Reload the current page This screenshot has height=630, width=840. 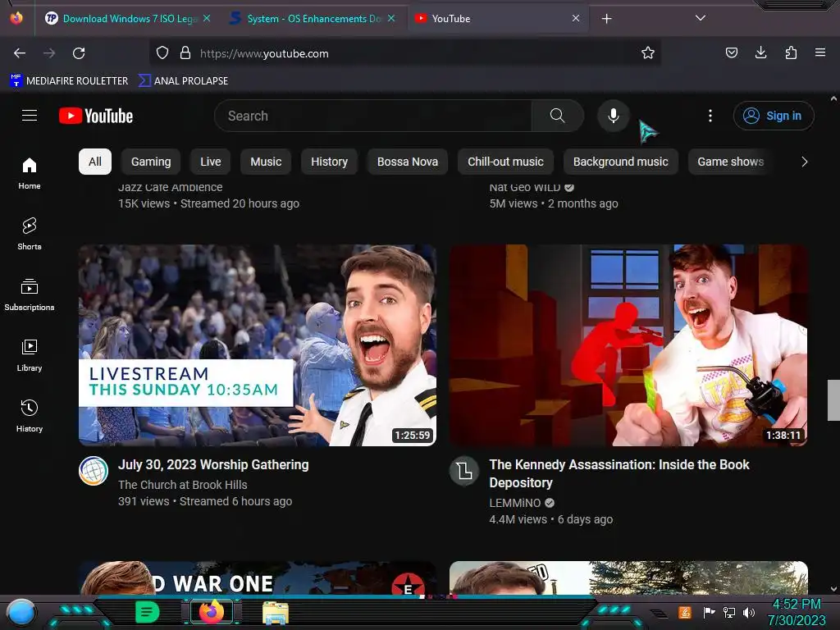[79, 53]
